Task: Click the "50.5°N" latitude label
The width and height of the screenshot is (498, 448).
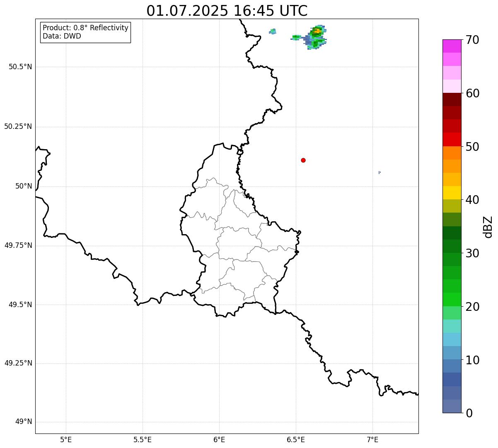Action: (20, 67)
